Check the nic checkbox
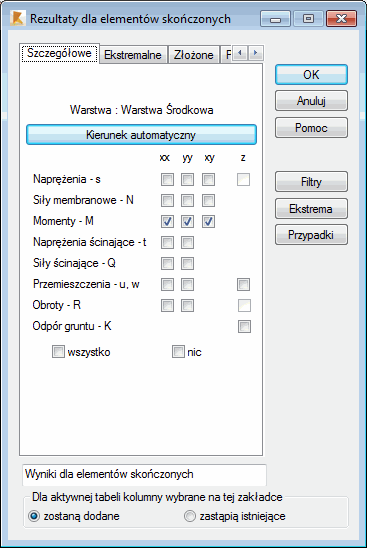The width and height of the screenshot is (367, 548). coord(178,352)
